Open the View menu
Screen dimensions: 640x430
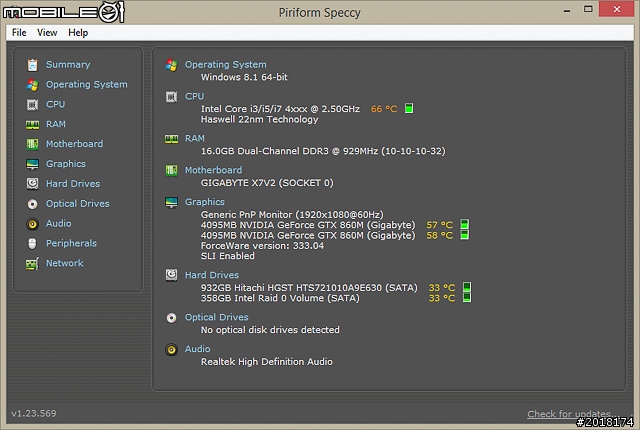coord(47,33)
